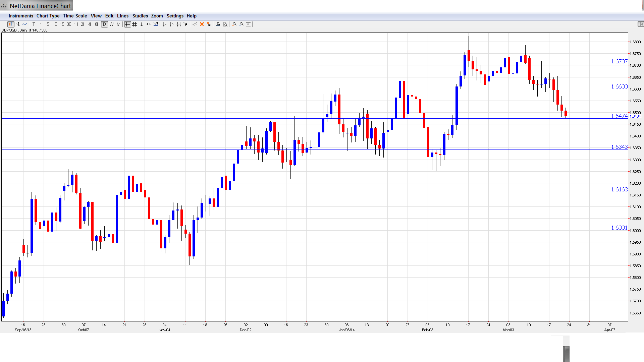The image size is (644, 362).
Task: Open the Lines menu
Action: coord(123,16)
